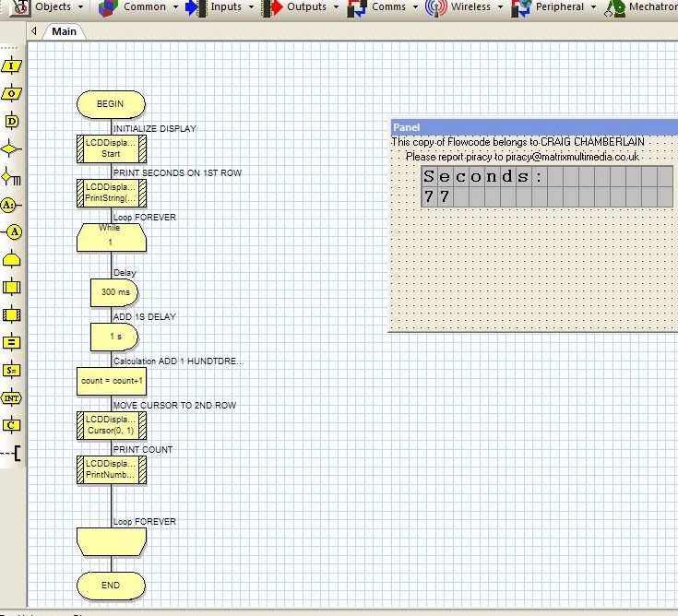This screenshot has width=678, height=616.
Task: Select the 1 s delay block
Action: point(114,337)
